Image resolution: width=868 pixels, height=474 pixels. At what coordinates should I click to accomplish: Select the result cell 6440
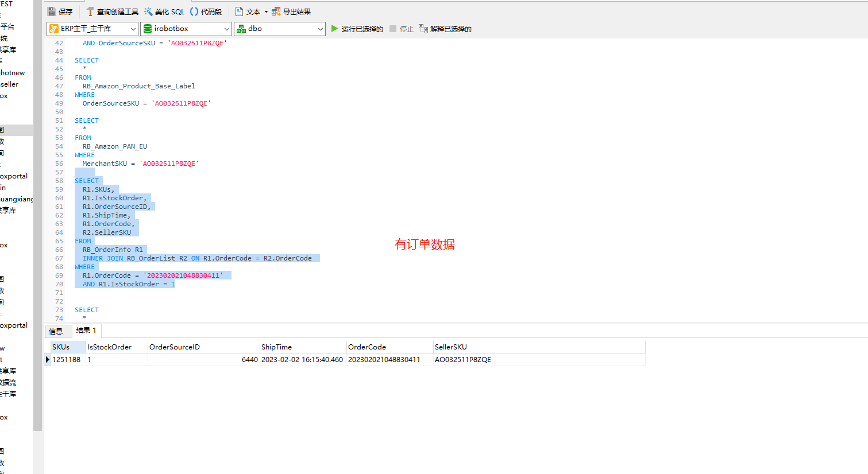click(203, 360)
